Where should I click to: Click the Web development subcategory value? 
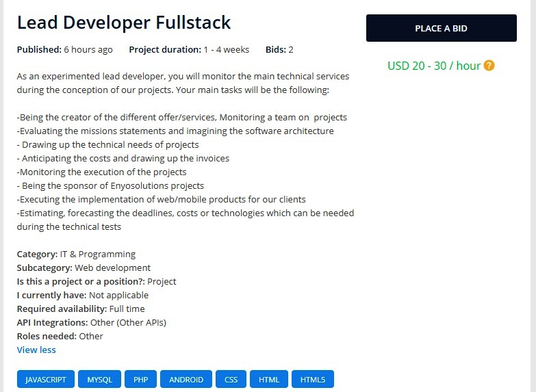pyautogui.click(x=112, y=267)
